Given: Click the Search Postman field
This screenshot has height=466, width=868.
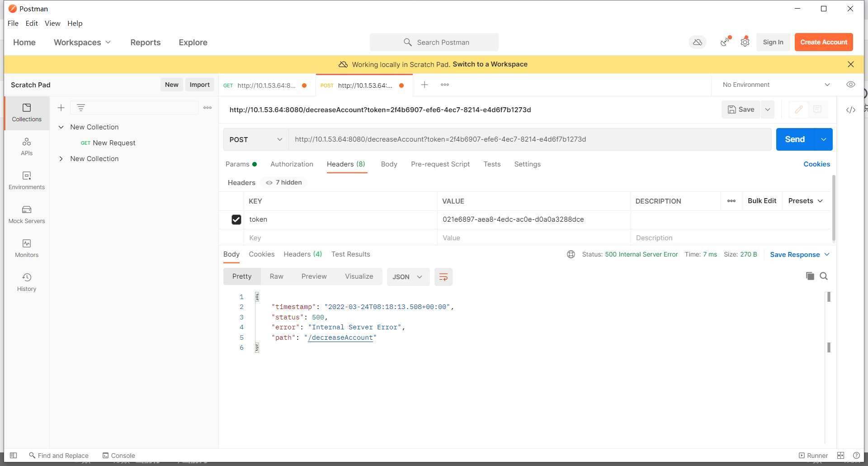Looking at the screenshot, I should pos(434,42).
